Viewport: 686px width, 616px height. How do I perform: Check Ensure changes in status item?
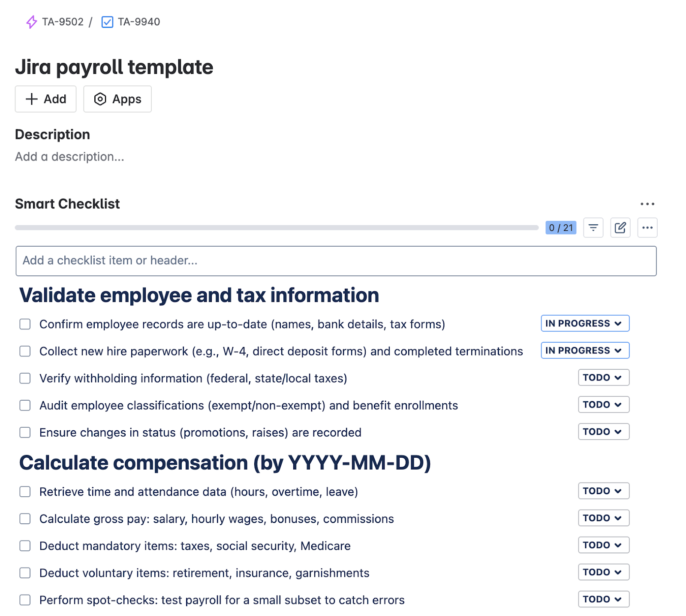pos(25,432)
